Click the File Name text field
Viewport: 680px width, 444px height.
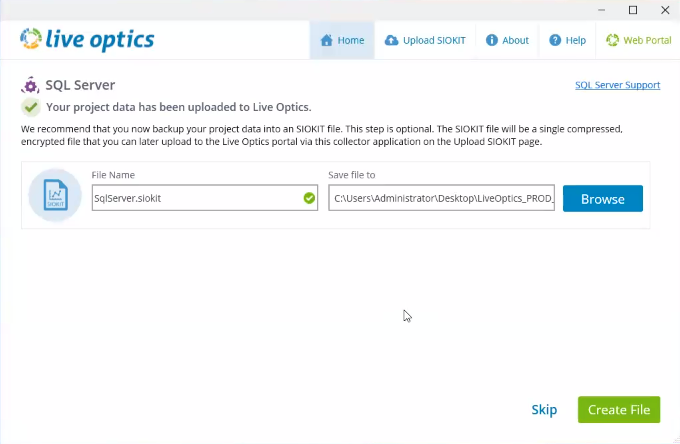(195, 198)
